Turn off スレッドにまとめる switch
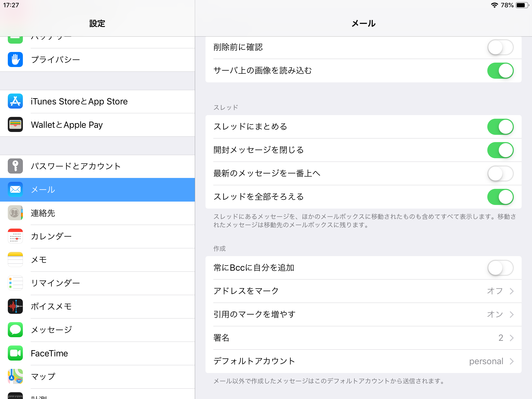This screenshot has height=399, width=532. (x=500, y=127)
